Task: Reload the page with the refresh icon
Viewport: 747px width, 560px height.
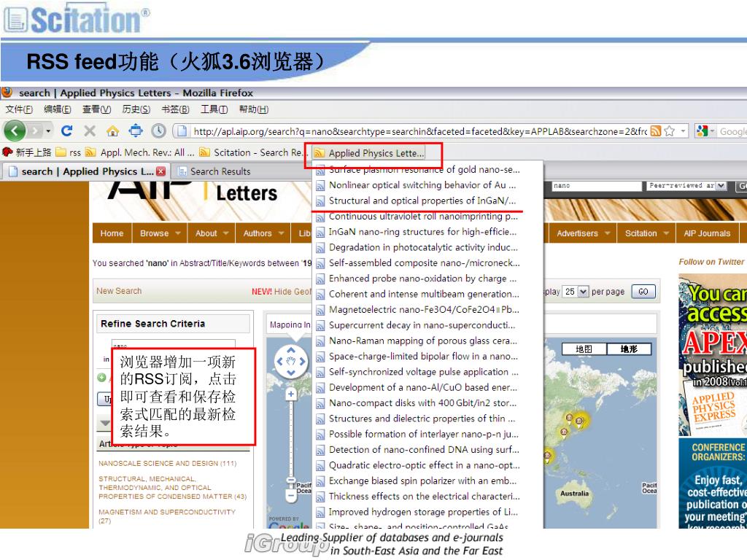Action: (x=66, y=131)
